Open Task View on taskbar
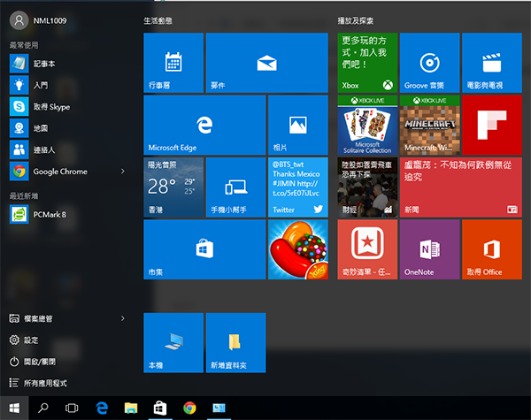 click(x=72, y=409)
